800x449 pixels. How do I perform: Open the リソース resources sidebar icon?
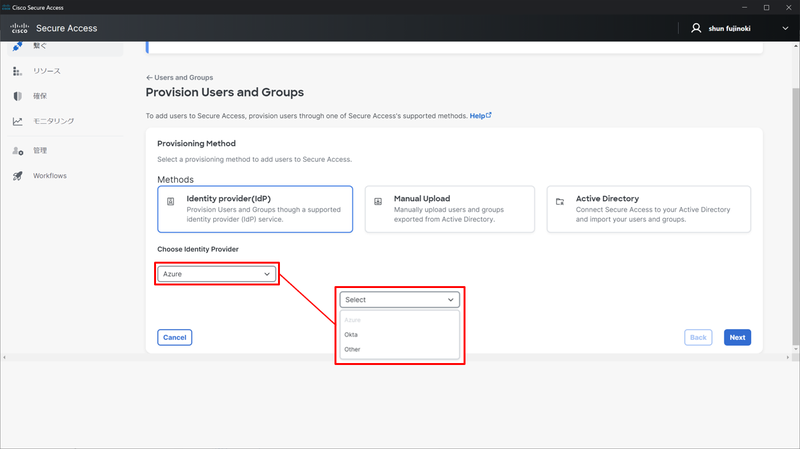pos(17,71)
